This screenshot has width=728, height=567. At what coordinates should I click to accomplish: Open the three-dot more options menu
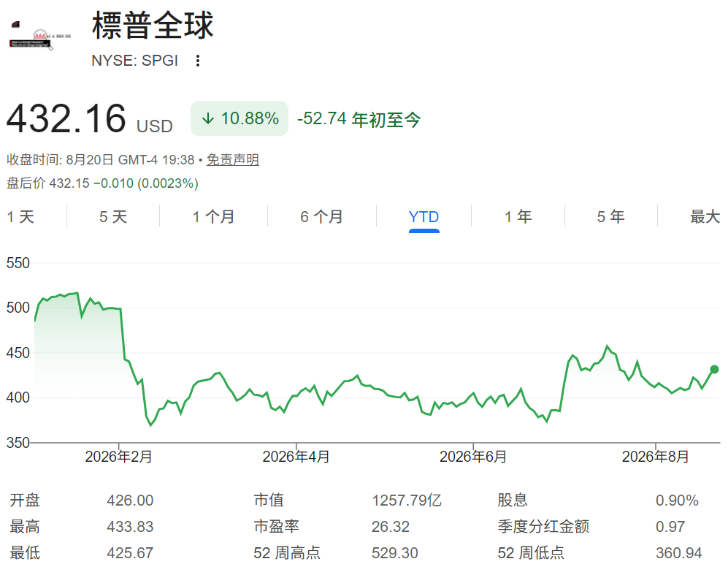click(198, 61)
